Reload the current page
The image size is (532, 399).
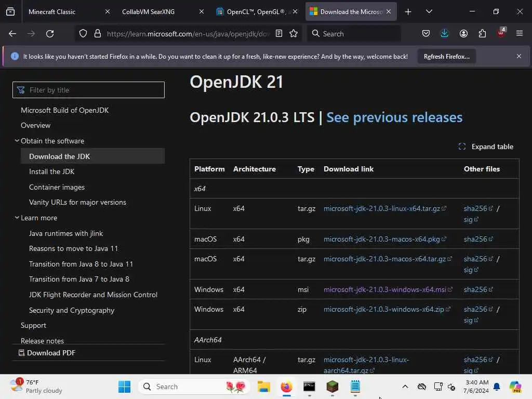(50, 34)
